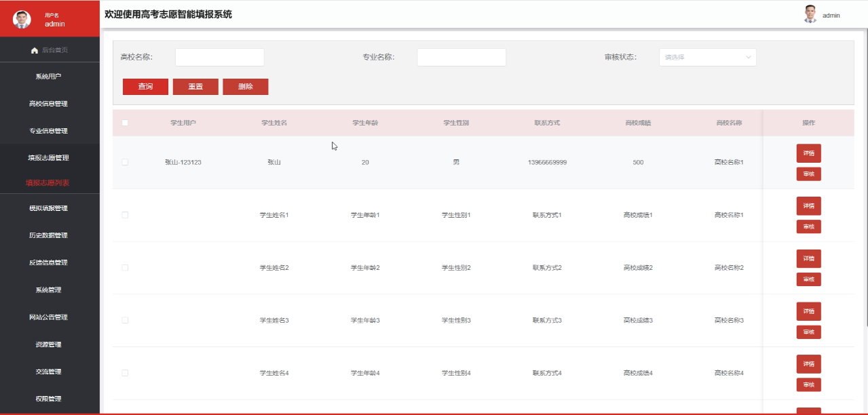
Task: Click the 联系方式3 cell
Action: 547,320
